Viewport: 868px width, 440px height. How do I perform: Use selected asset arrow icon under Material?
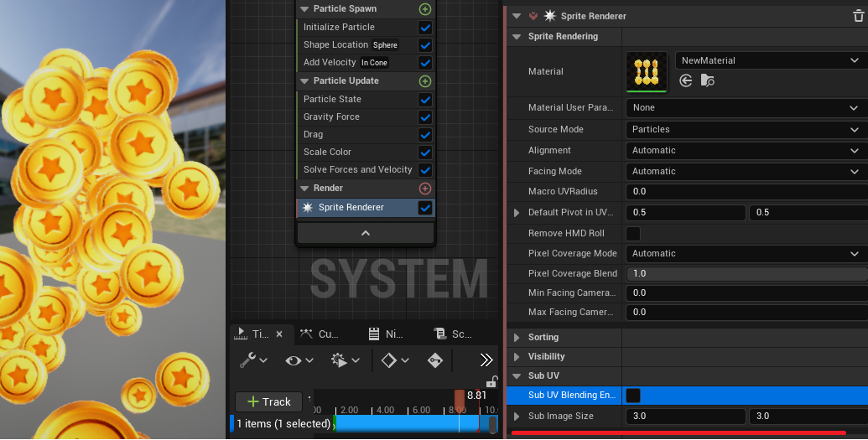coord(686,80)
